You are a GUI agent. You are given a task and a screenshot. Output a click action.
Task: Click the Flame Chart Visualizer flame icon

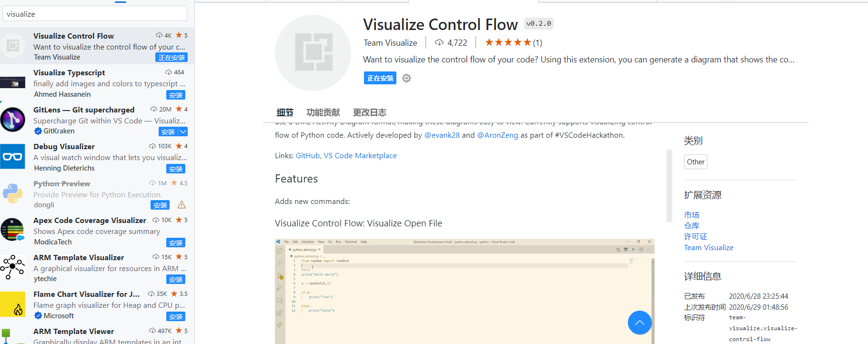coord(13,304)
